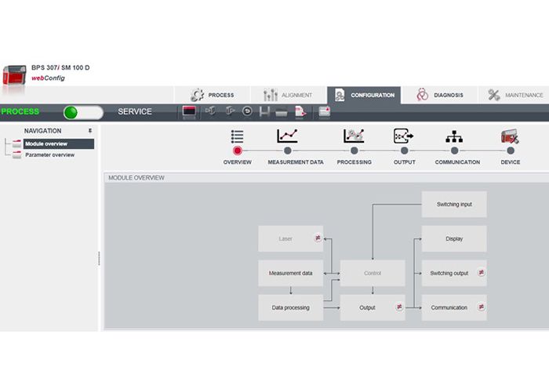Click the circular reset toolbar icon

coord(247,111)
